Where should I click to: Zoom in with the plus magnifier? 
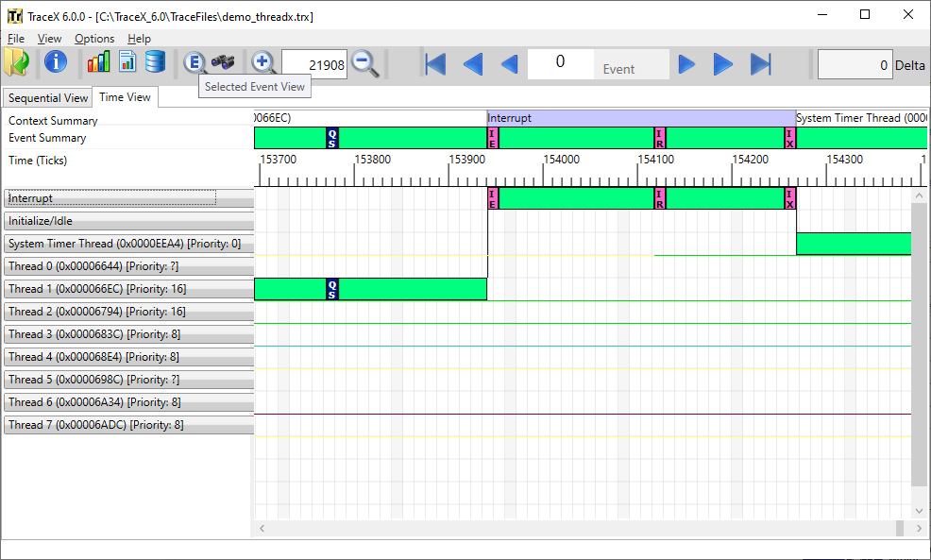[x=263, y=62]
